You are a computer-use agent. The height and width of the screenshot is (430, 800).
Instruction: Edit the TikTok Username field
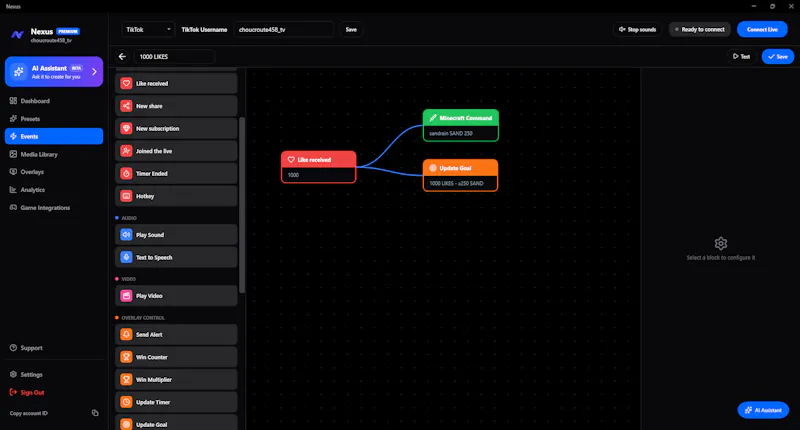pos(284,30)
